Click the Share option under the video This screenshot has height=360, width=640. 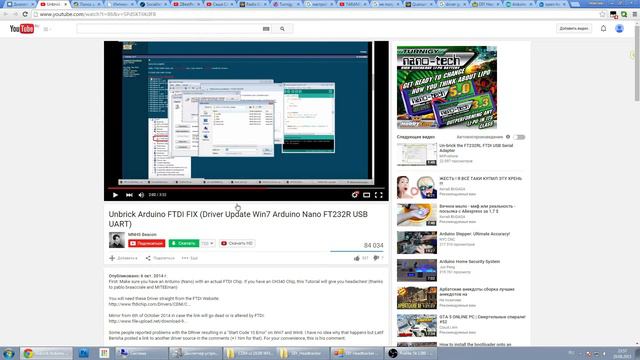[x=160, y=258]
